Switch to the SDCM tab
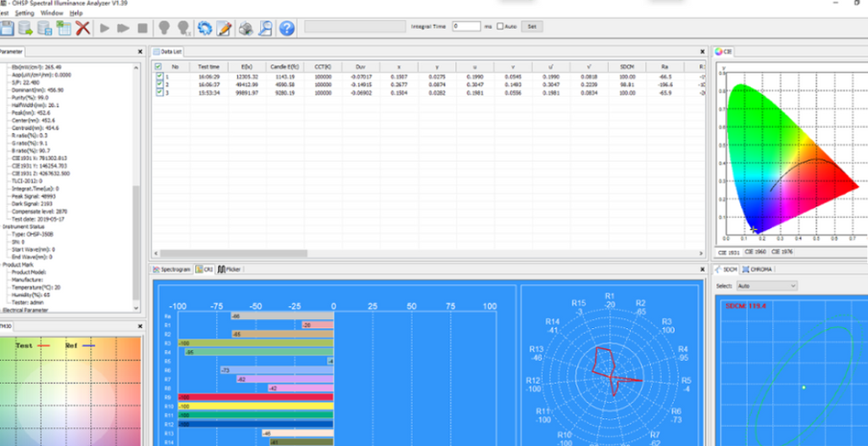Image resolution: width=868 pixels, height=446 pixels. [726, 270]
